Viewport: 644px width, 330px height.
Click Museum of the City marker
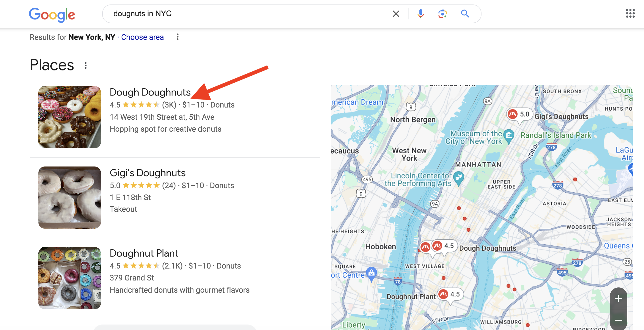[x=509, y=136]
